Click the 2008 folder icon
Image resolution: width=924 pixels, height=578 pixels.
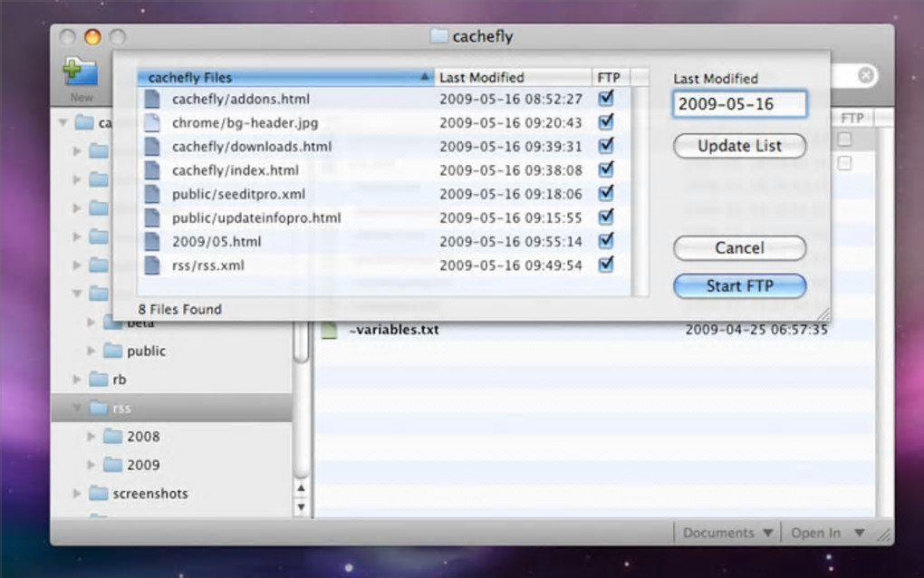coord(112,437)
